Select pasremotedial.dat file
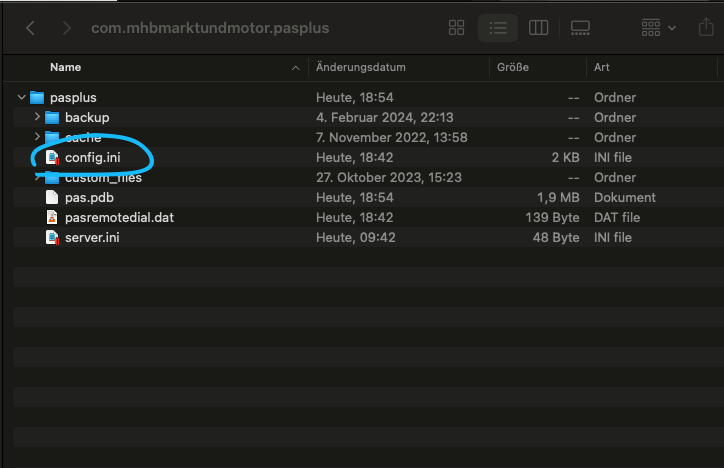Image resolution: width=724 pixels, height=468 pixels. click(x=119, y=218)
